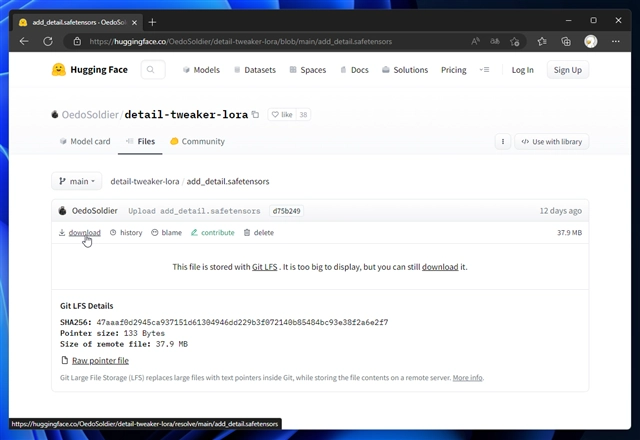Click the Hugging Face logo
This screenshot has height=440, width=640.
(90, 70)
